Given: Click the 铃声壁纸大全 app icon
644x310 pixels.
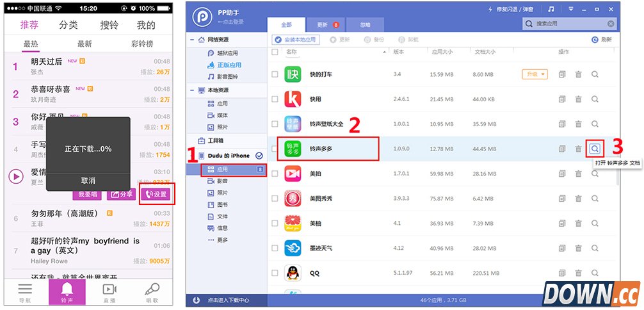Looking at the screenshot, I should point(293,124).
